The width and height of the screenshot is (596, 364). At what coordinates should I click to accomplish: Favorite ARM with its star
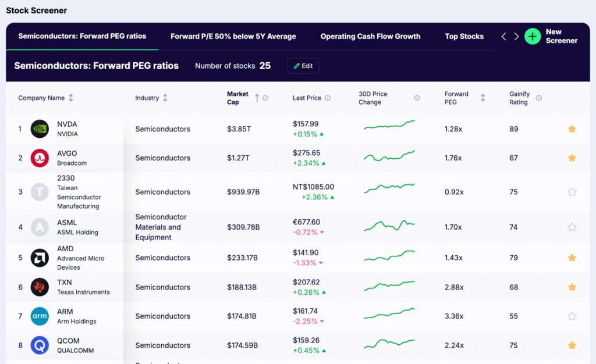[x=572, y=316]
